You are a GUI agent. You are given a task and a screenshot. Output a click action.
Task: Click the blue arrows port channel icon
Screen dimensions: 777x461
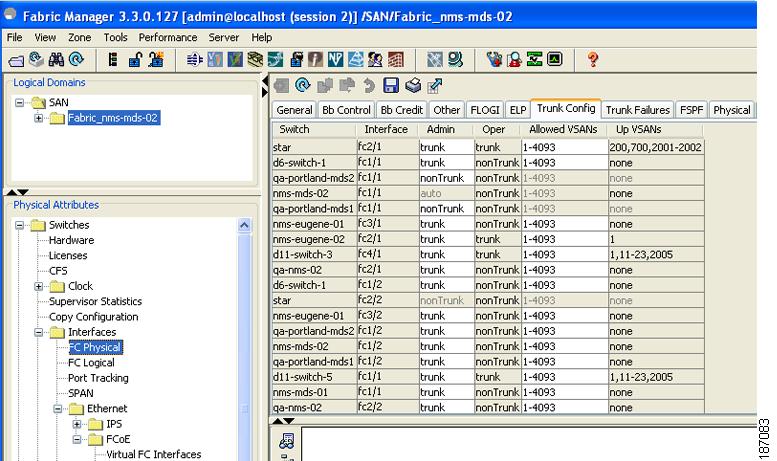[194, 59]
